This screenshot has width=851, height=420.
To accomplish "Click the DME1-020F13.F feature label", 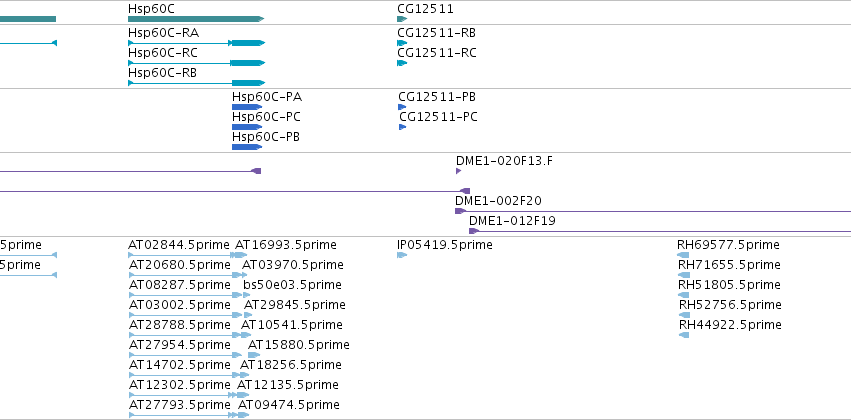I will click(x=505, y=161).
